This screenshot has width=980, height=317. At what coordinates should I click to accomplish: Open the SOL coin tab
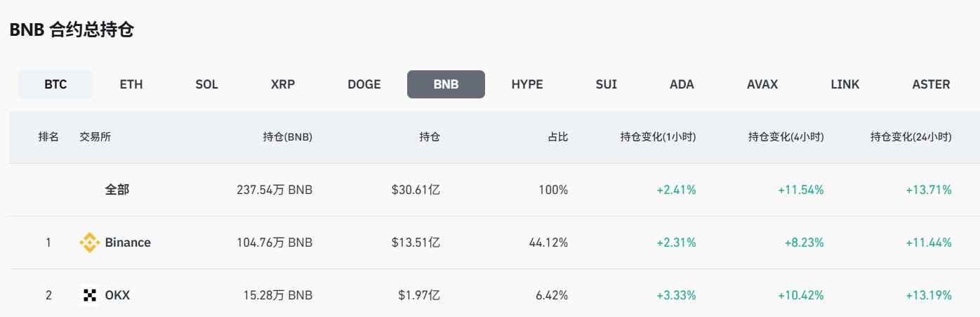click(x=207, y=84)
